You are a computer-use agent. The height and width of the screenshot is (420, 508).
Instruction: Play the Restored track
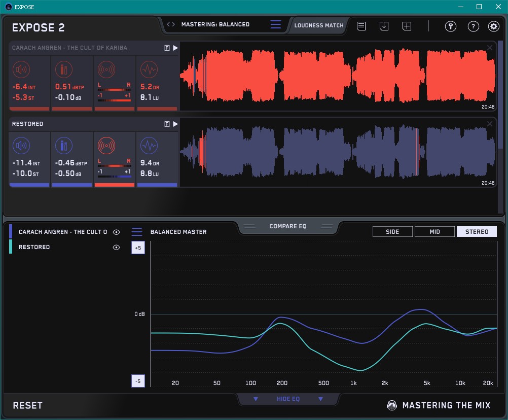tap(175, 124)
